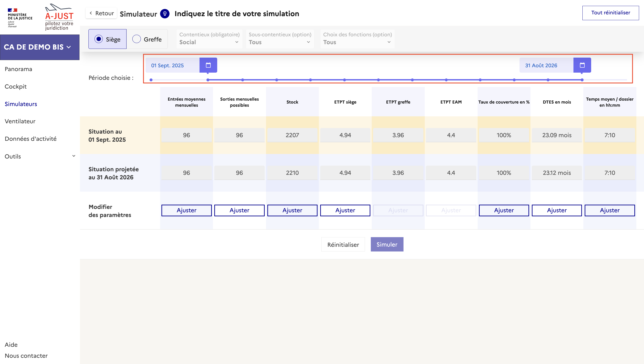Viewport: 644px width, 364px height.
Task: Select the Greffe radio button
Action: 137,39
